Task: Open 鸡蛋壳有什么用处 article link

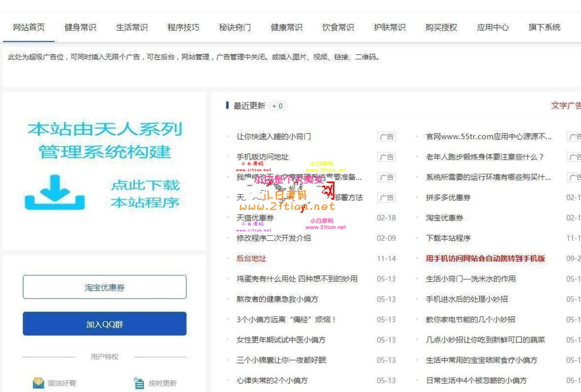Action: 297,279
